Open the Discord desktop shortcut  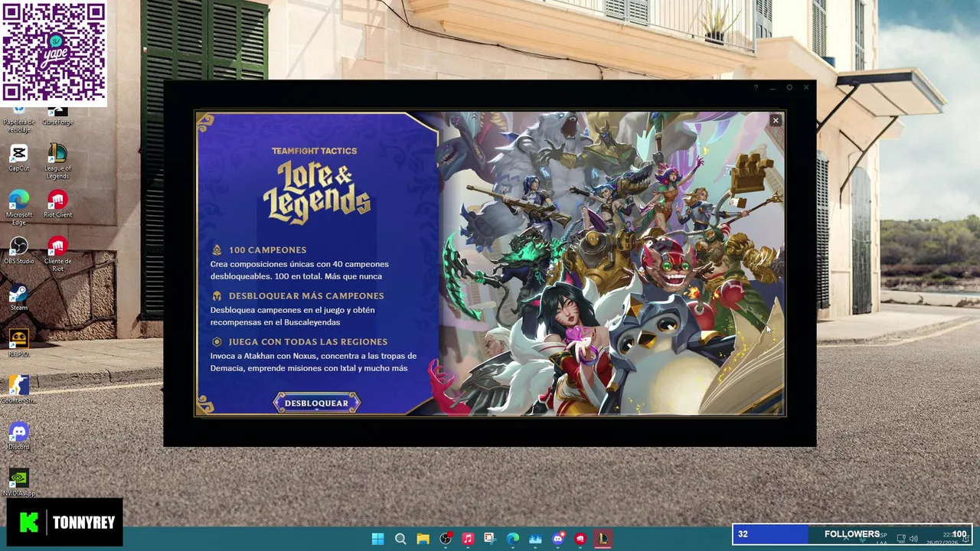[19, 436]
